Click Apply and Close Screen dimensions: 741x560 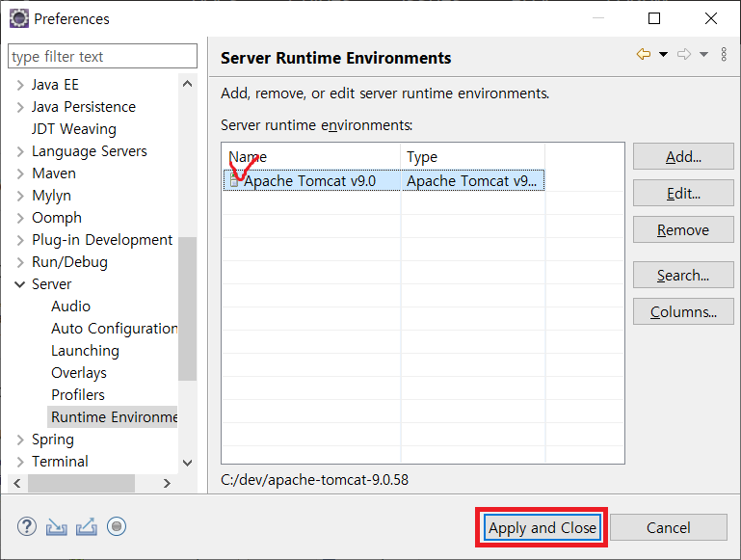point(543,527)
